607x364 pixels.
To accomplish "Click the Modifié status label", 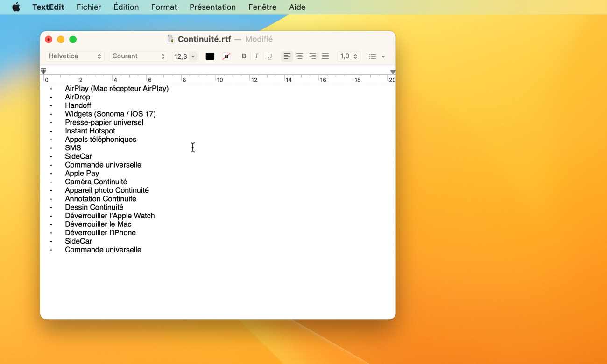I will point(259,39).
